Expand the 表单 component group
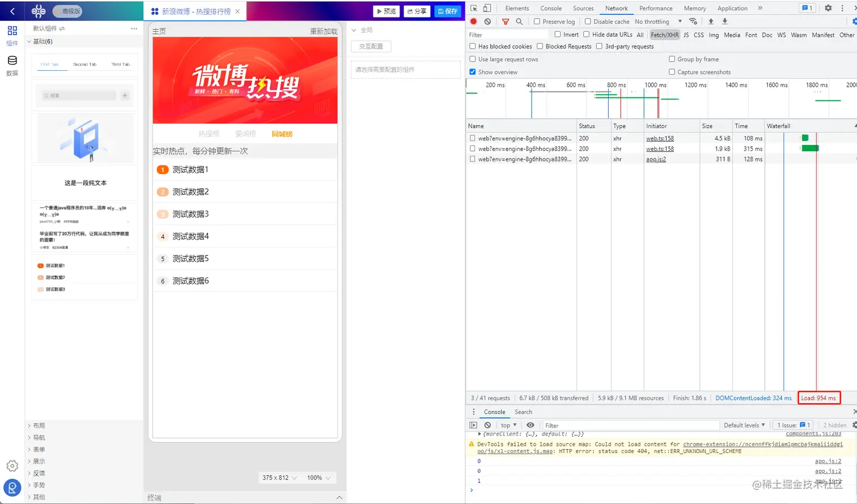857x504 pixels. pyautogui.click(x=36, y=449)
